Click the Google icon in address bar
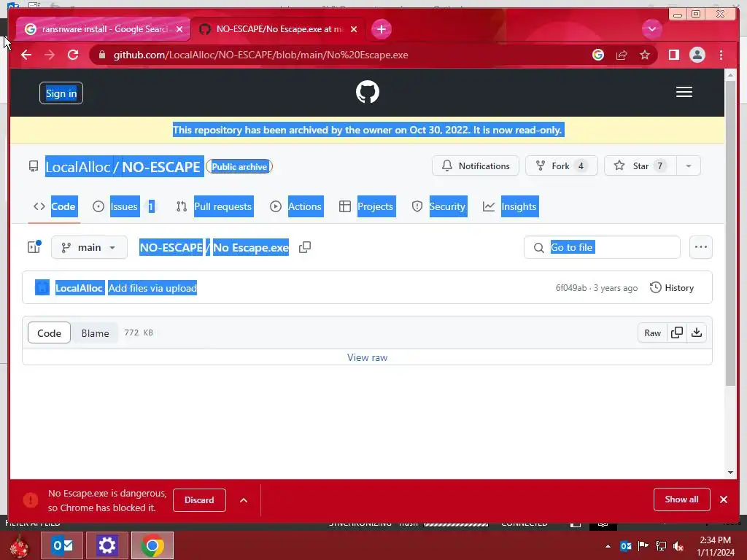The image size is (747, 560). [598, 55]
